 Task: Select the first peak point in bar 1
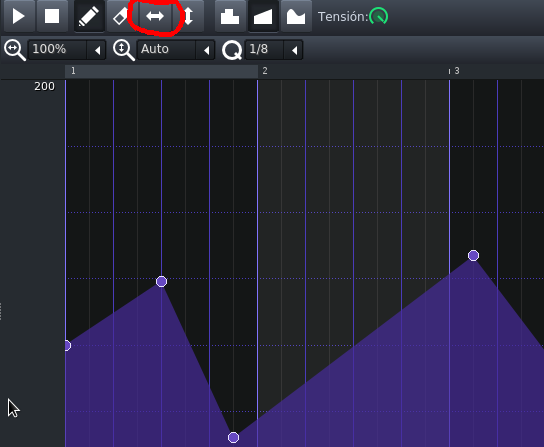coord(161,281)
